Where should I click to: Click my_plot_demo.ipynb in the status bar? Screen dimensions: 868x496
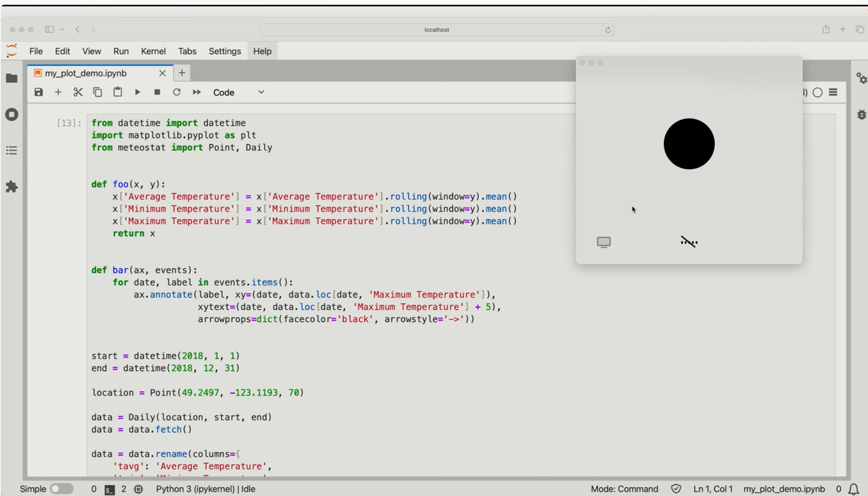[784, 489]
